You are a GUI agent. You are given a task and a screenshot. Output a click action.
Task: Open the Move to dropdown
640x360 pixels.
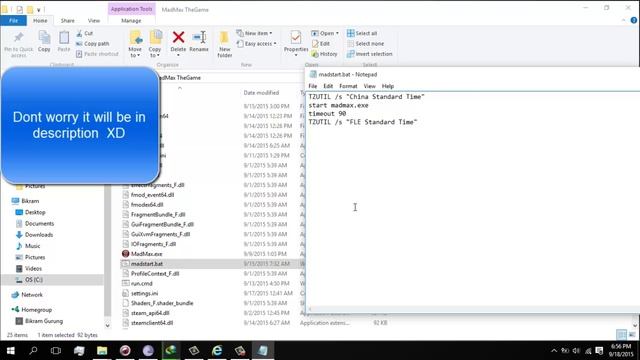[x=135, y=52]
